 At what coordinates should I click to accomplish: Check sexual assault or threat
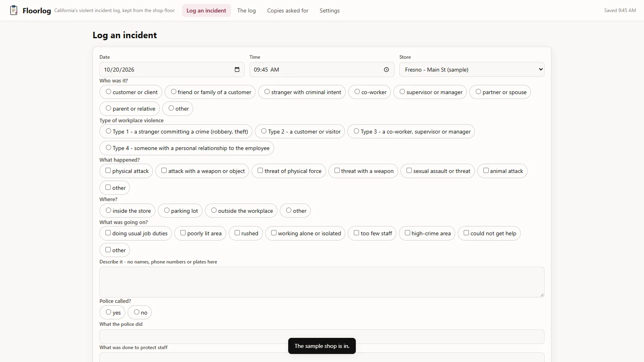pyautogui.click(x=438, y=171)
